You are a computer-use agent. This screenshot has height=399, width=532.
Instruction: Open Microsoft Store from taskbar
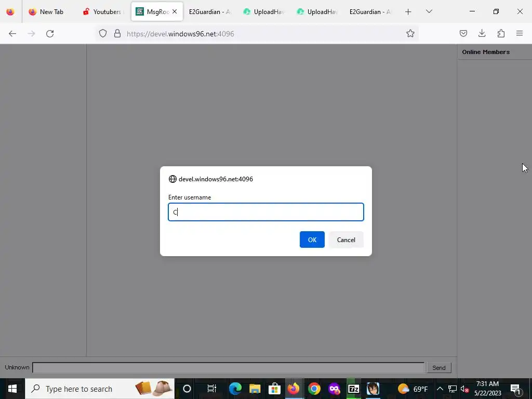point(274,389)
